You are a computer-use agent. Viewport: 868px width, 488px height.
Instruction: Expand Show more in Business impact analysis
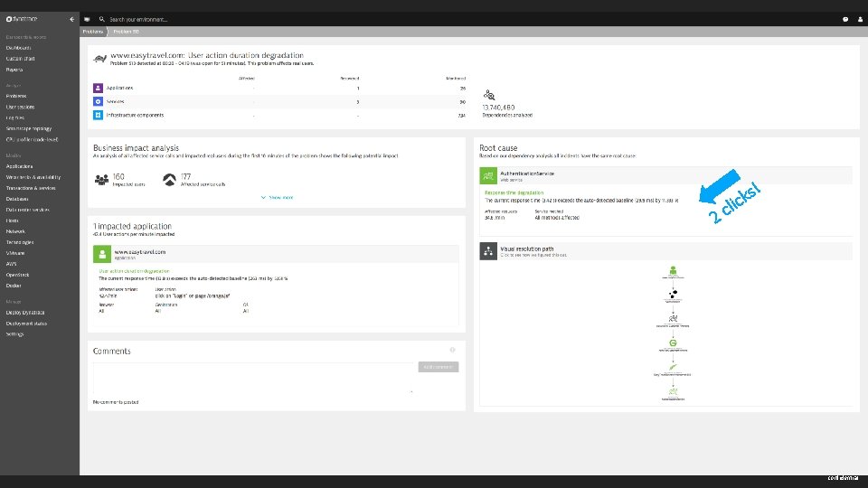277,198
